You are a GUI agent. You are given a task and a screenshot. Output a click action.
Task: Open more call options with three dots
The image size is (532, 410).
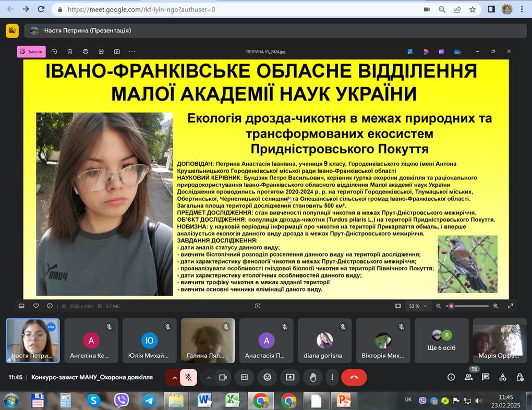pyautogui.click(x=332, y=377)
